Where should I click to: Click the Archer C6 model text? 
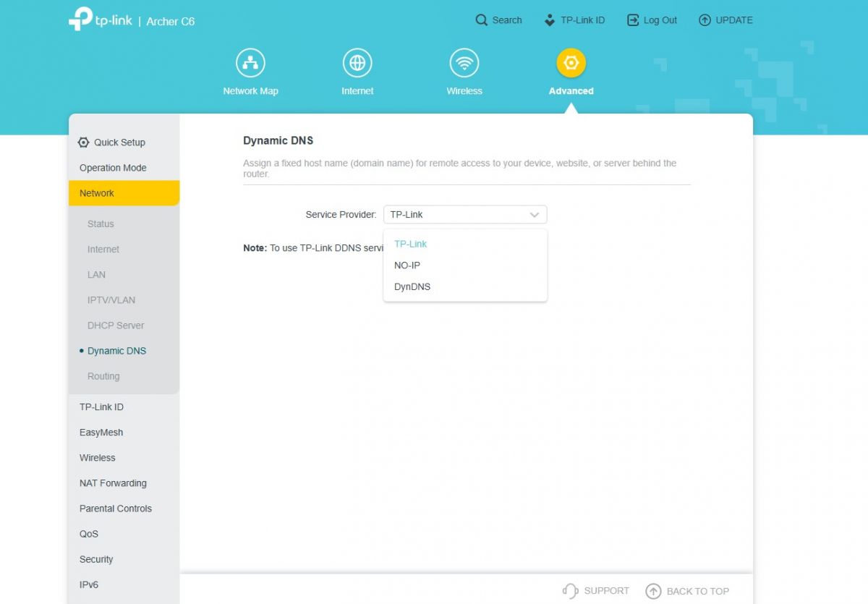171,22
